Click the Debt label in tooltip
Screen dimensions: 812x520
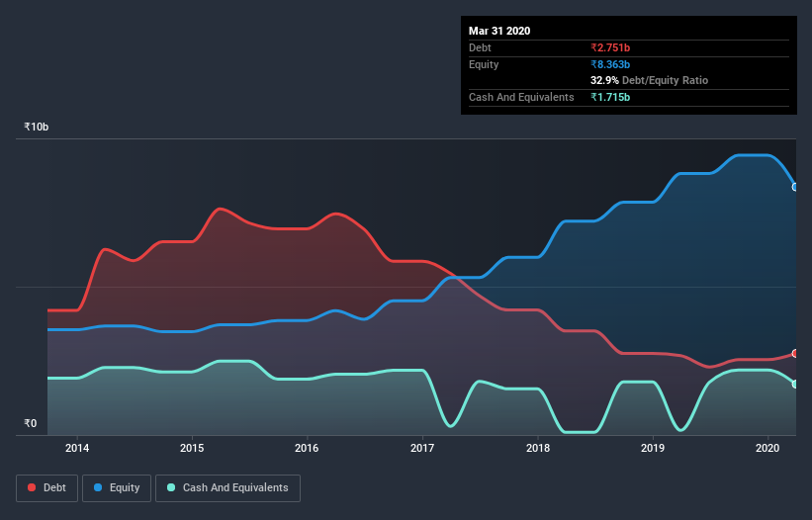(480, 47)
